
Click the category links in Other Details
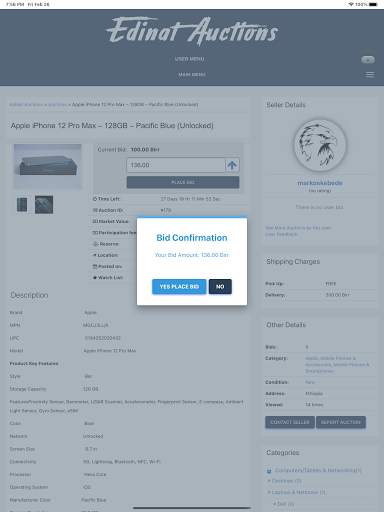(x=337, y=364)
